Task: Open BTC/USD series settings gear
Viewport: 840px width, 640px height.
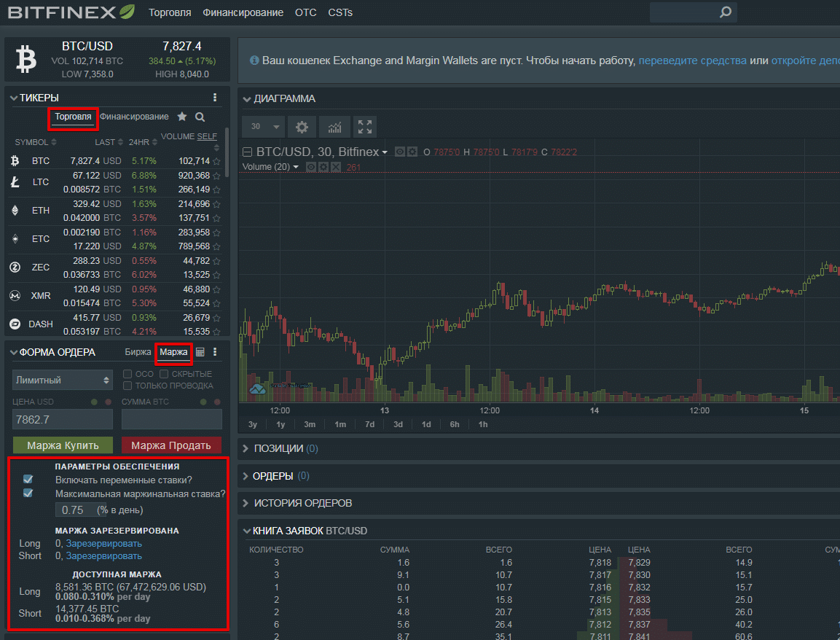Action: pyautogui.click(x=412, y=152)
